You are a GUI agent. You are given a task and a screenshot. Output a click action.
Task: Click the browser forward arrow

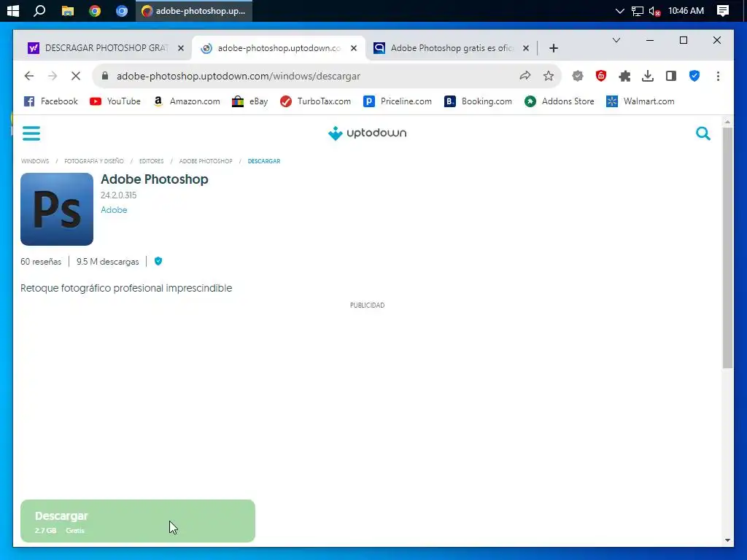pyautogui.click(x=53, y=76)
